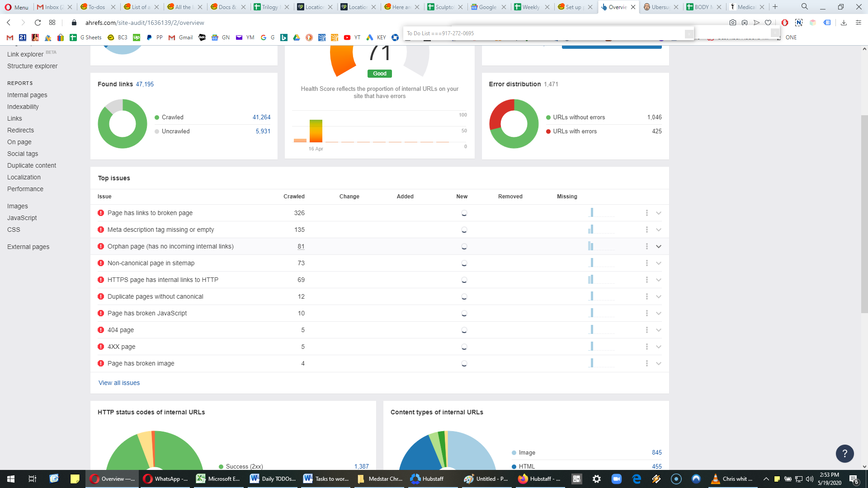Click the 16 Apr health score bar
The width and height of the screenshot is (868, 488).
(x=316, y=131)
